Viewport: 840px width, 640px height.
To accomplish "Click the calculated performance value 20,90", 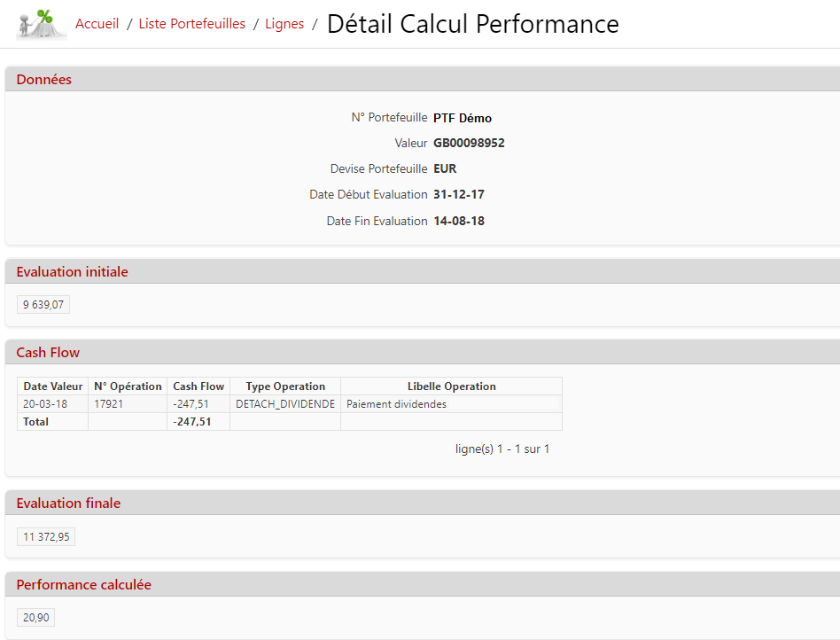I will coord(36,618).
